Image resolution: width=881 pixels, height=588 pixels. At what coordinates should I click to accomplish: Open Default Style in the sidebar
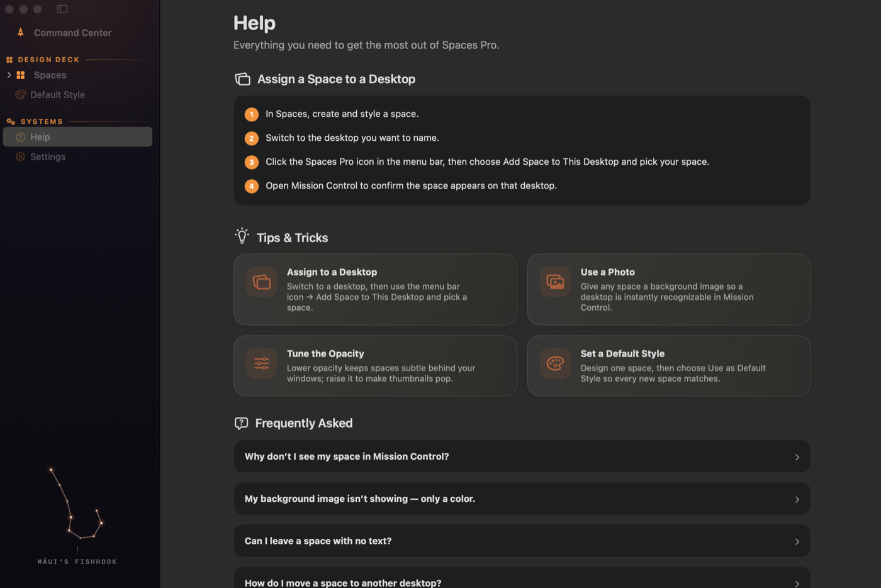77,94
